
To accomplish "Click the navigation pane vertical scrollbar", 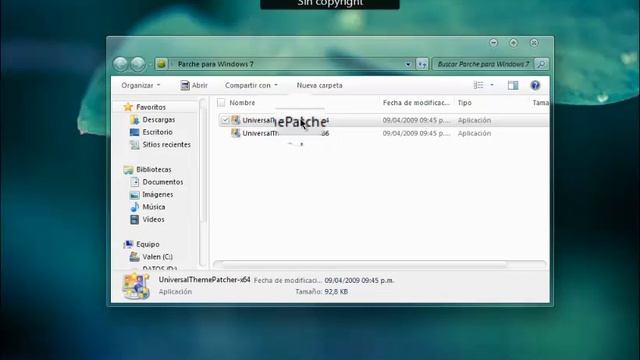I will point(202,161).
